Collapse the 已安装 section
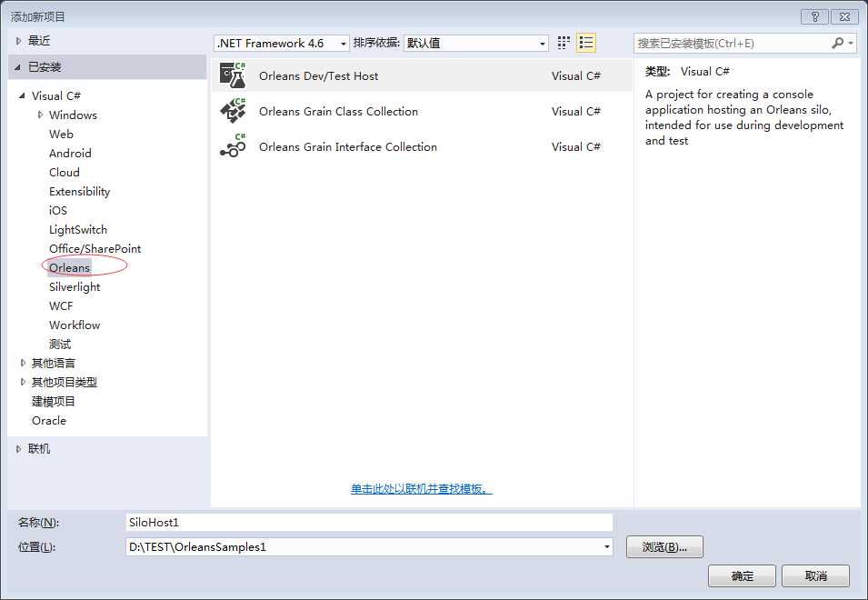 (17, 67)
